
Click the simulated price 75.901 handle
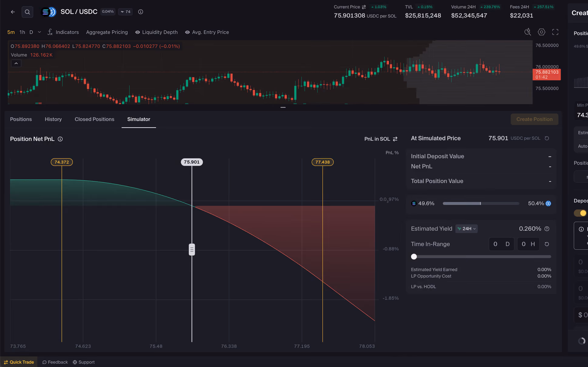(192, 250)
